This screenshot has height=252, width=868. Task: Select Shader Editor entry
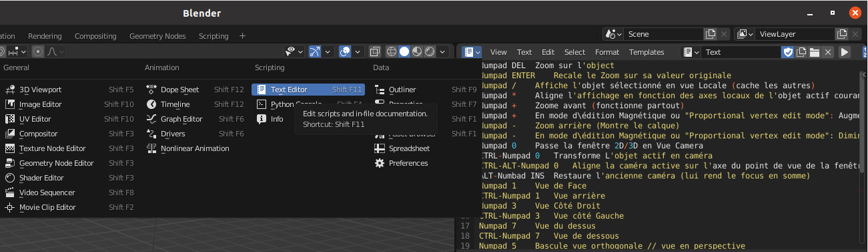69,178
